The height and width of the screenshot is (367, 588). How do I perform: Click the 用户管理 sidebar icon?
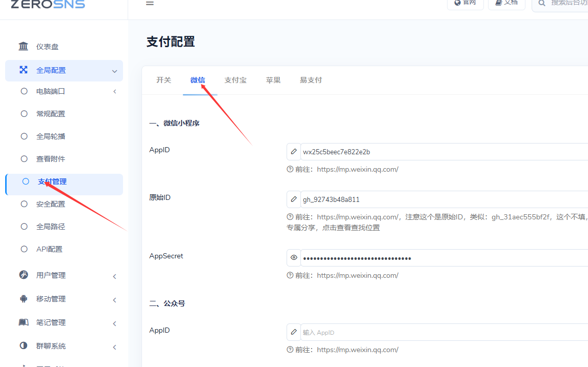coord(24,275)
